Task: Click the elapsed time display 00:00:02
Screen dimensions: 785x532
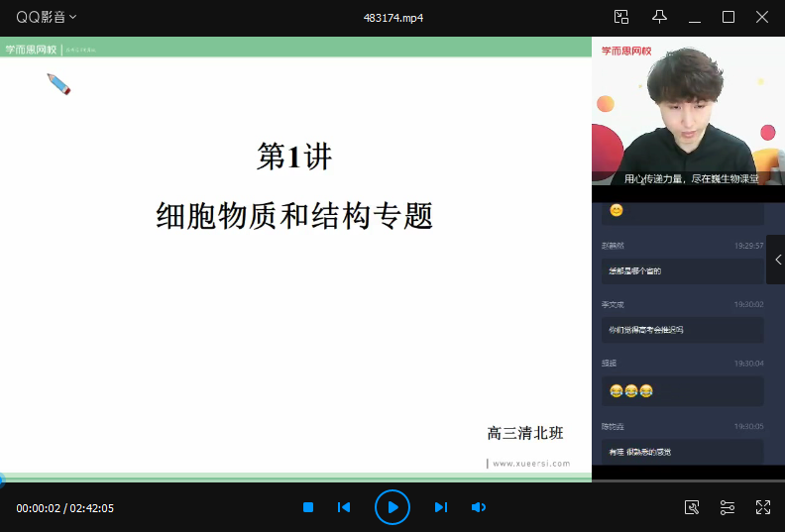Action: (39, 508)
